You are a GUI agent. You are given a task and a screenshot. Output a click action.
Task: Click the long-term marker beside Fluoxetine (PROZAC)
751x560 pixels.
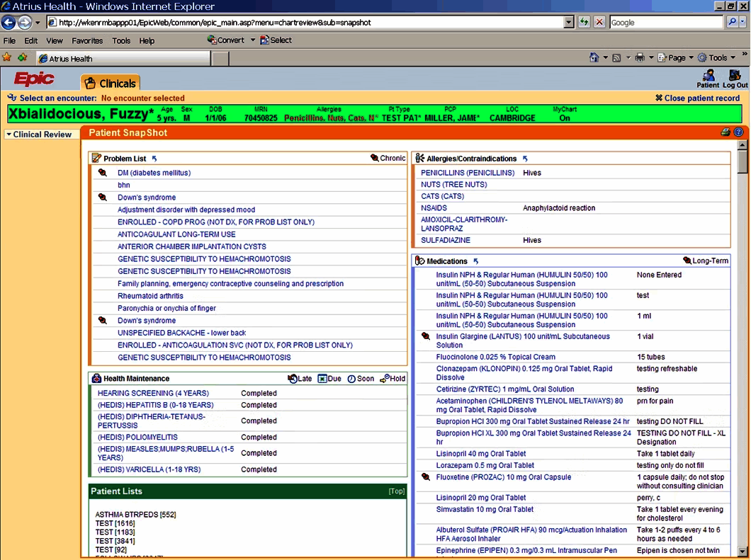click(425, 476)
